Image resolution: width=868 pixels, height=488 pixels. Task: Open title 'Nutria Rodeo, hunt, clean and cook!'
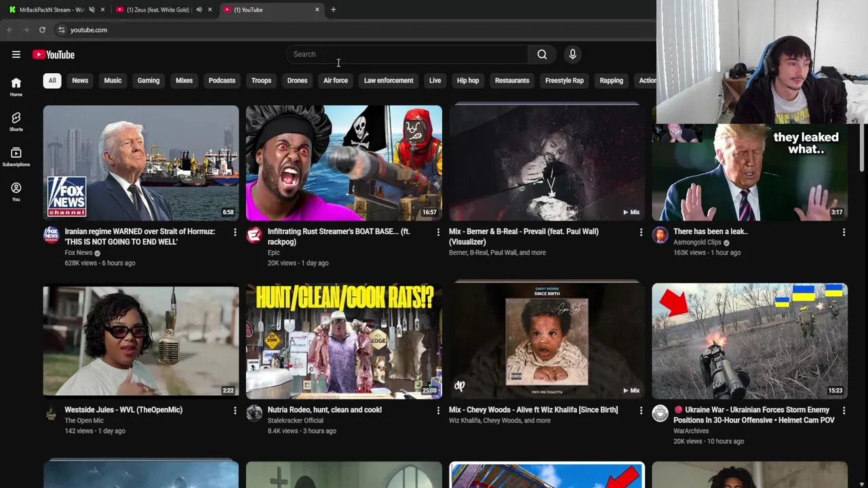pyautogui.click(x=325, y=410)
